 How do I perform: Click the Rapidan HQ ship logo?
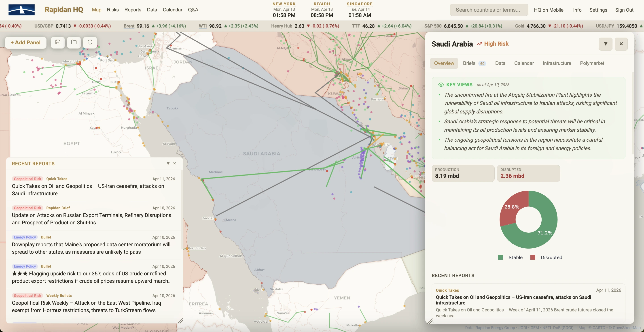click(21, 10)
